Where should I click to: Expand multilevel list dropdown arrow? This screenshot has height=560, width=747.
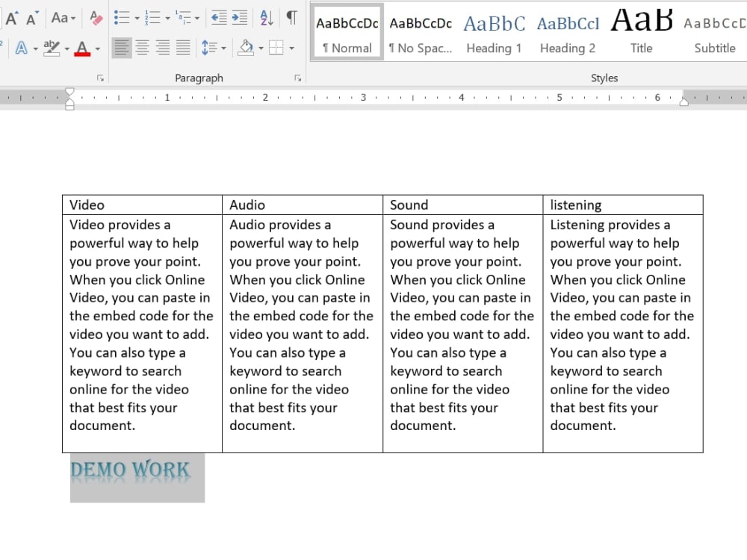click(x=196, y=19)
